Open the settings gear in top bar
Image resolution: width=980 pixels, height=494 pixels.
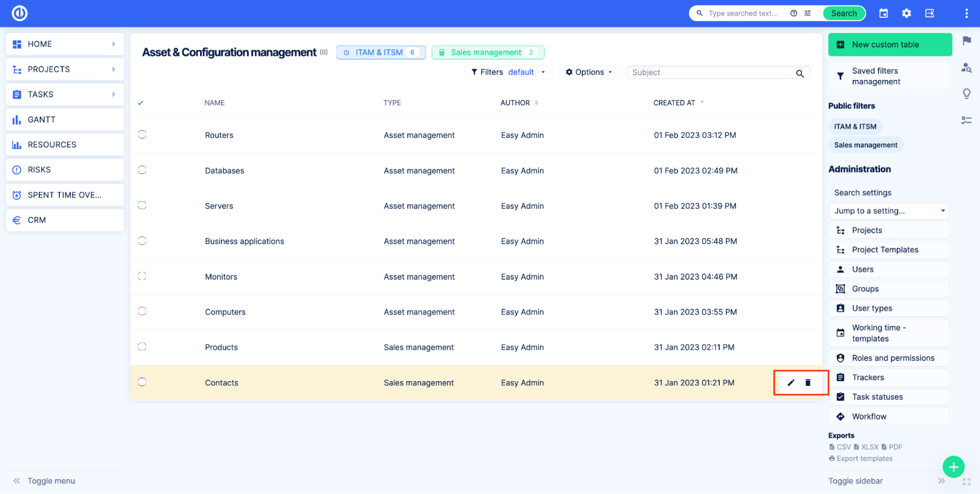click(x=906, y=13)
